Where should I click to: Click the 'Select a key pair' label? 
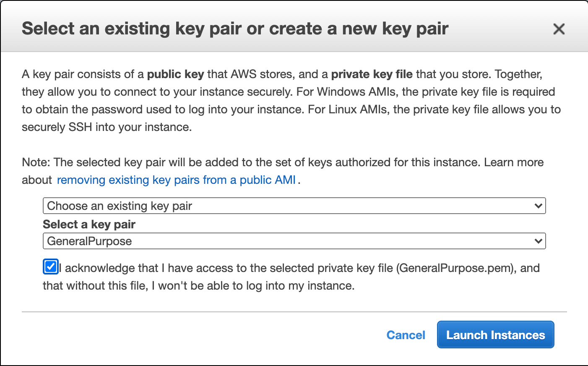coord(89,224)
